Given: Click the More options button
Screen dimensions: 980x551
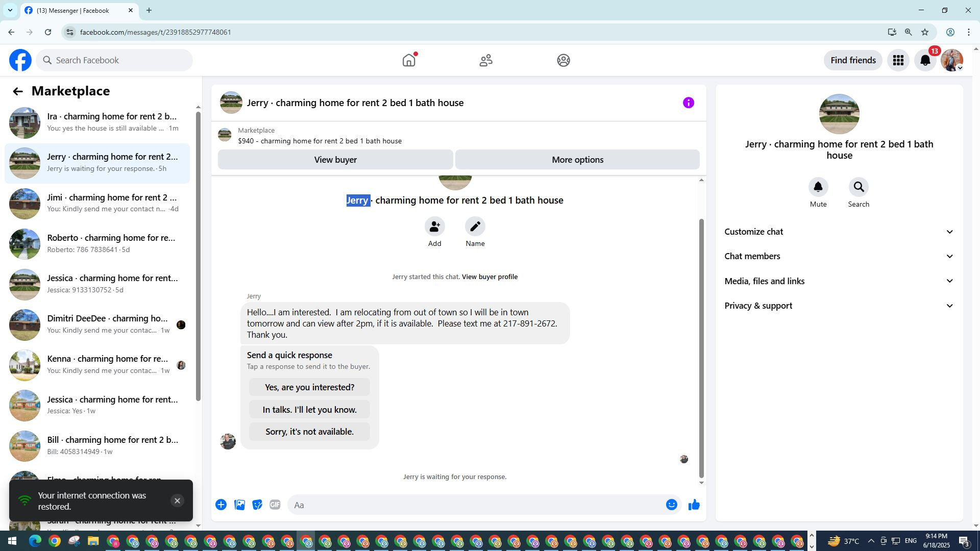Looking at the screenshot, I should (x=577, y=160).
